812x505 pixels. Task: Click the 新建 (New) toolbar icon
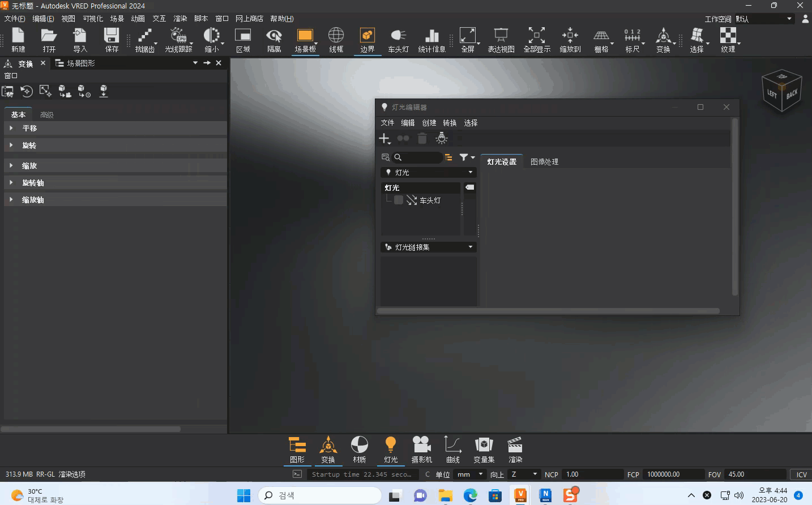(18, 40)
